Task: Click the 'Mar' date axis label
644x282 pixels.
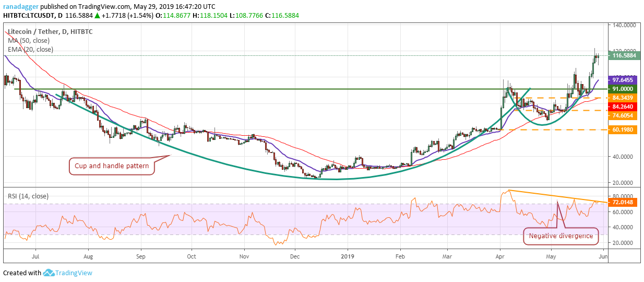Action: [447, 256]
